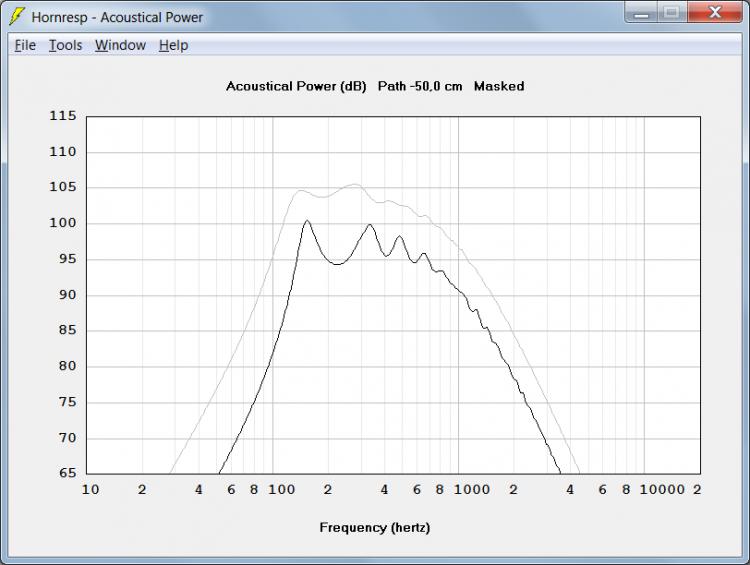Open the Window menu

pyautogui.click(x=120, y=45)
